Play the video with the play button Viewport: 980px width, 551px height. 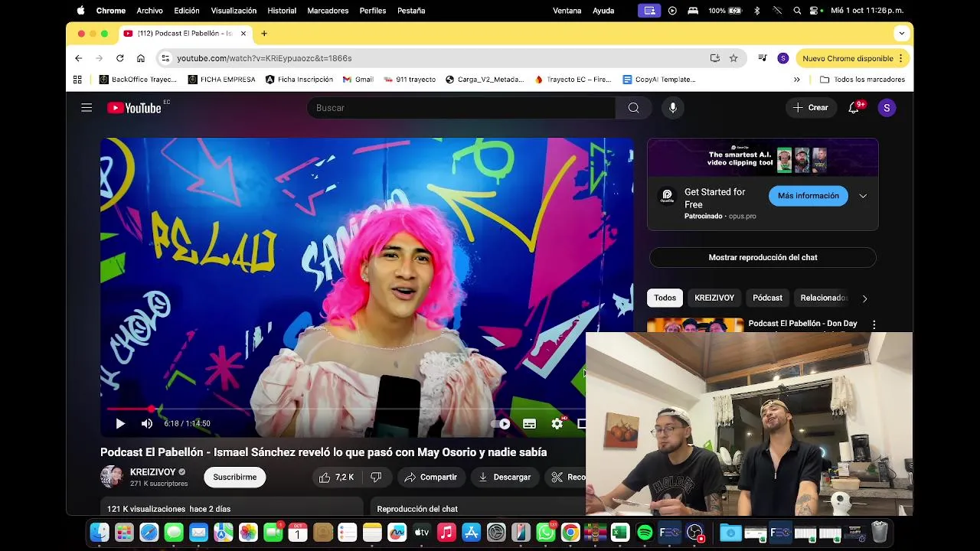120,423
